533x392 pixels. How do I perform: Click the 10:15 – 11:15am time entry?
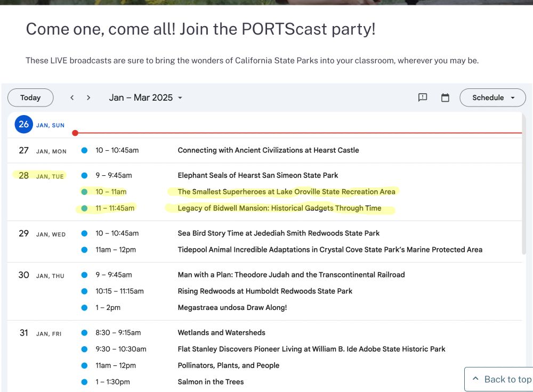(119, 291)
